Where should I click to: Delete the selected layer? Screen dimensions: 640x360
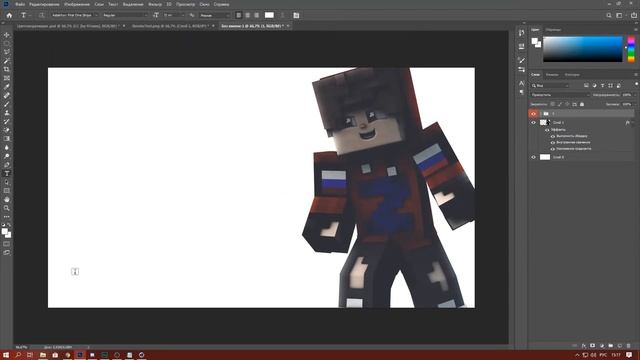click(x=629, y=346)
